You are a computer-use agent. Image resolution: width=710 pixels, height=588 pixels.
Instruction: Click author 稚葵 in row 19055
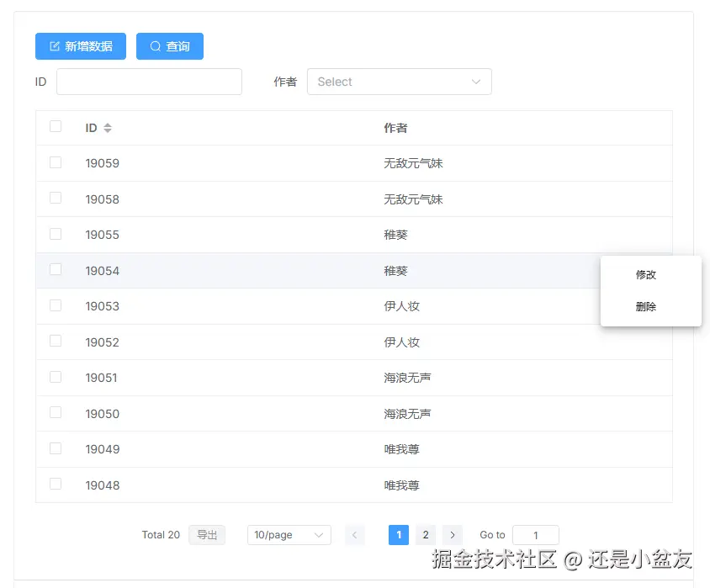click(x=395, y=235)
